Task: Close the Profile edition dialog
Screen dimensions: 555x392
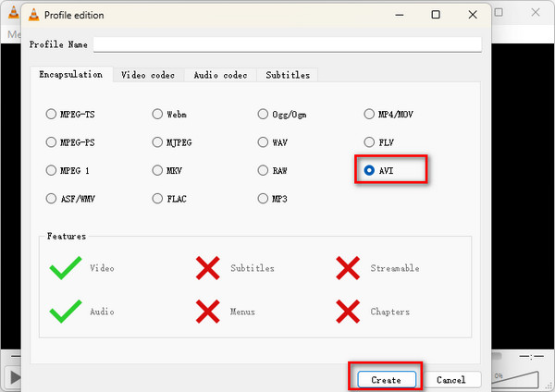Action: (472, 15)
